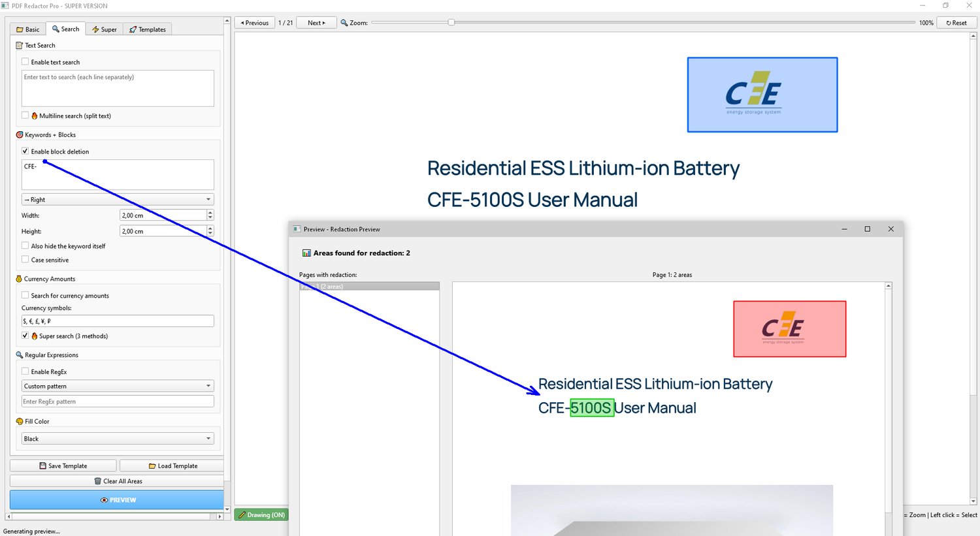Maximize the Redaction Preview window
The width and height of the screenshot is (980, 536).
(868, 229)
